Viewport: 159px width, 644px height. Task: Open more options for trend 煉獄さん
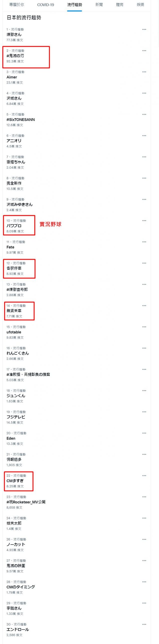pos(144,29)
